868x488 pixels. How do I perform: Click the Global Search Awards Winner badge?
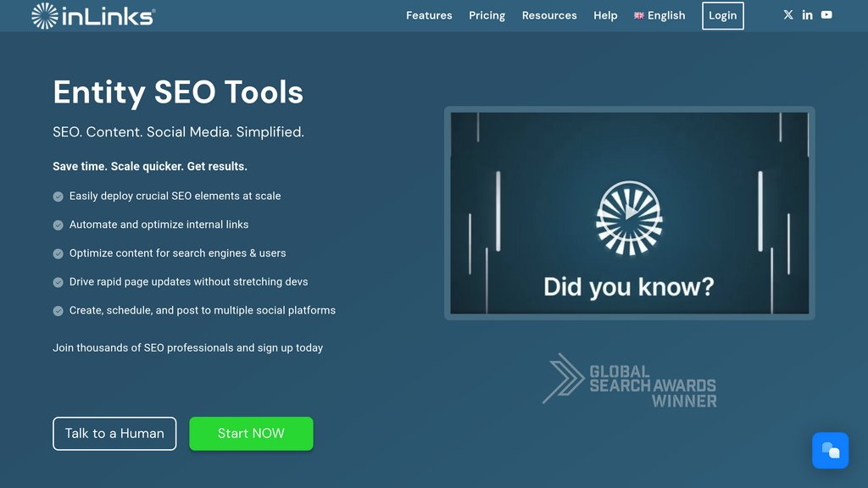(x=630, y=380)
